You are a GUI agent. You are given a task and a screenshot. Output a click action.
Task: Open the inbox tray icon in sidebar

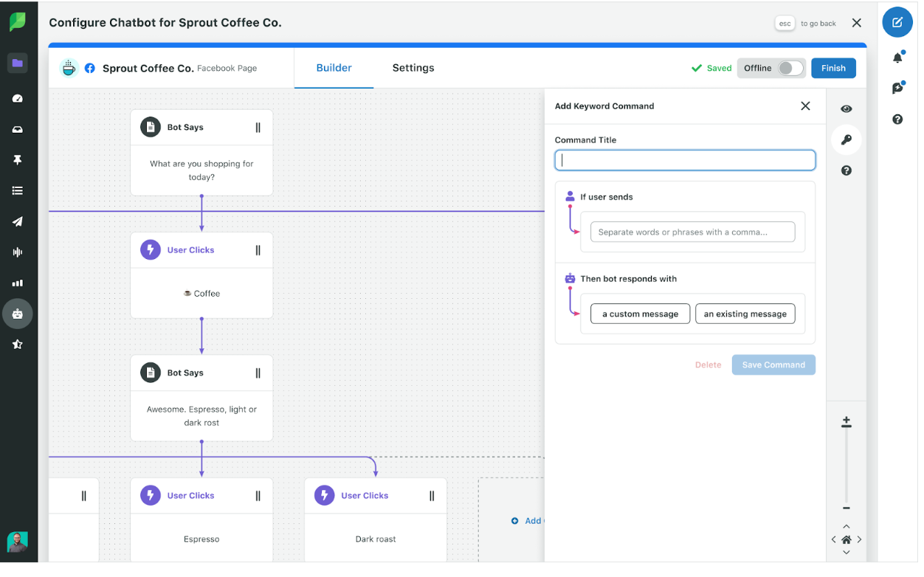tap(18, 129)
